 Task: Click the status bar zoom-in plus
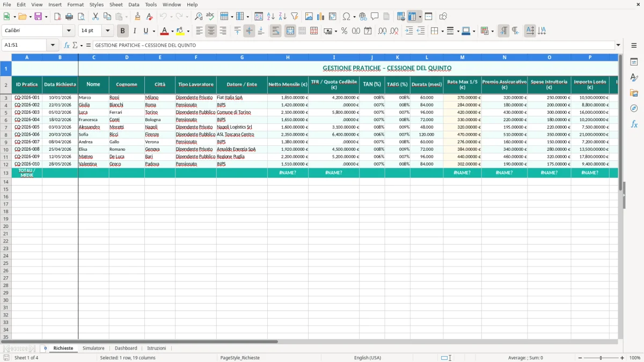(x=623, y=358)
